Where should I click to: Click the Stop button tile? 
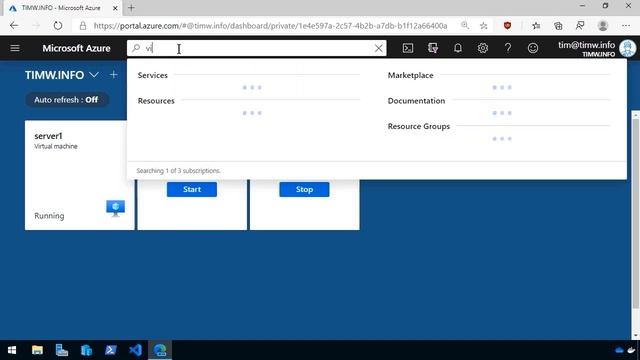tap(304, 189)
